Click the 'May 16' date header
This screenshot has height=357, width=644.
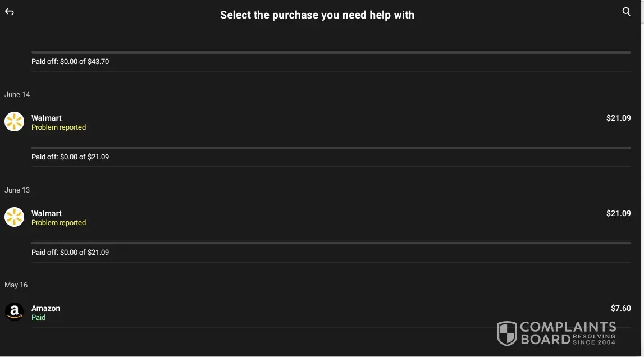(x=16, y=285)
